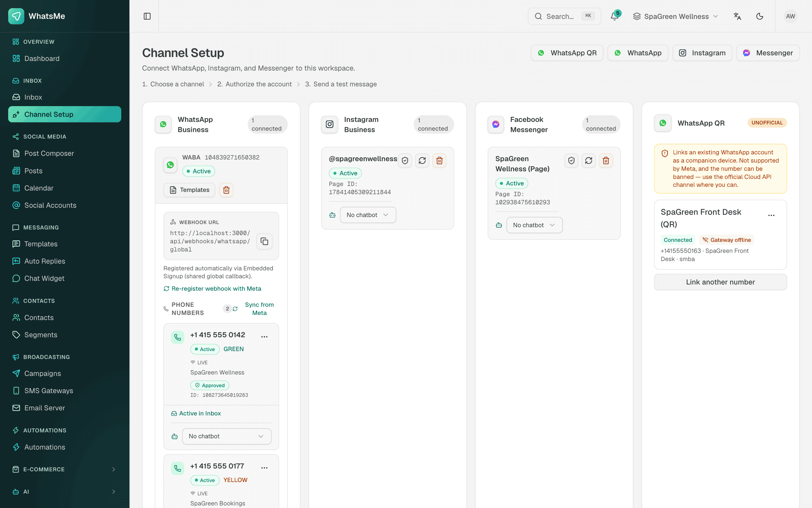Click the WABA WhatsApp icon
Screen dimensions: 812x508
pyautogui.click(x=170, y=165)
